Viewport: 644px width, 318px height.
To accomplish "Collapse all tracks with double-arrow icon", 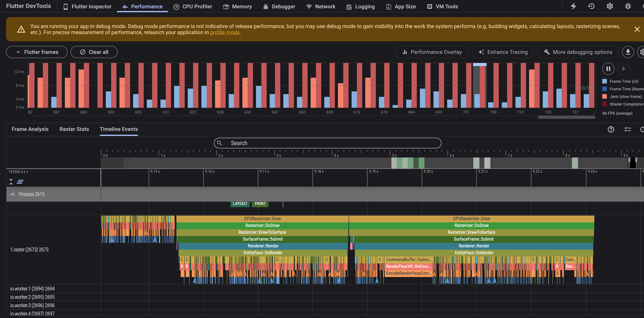I will click(11, 182).
